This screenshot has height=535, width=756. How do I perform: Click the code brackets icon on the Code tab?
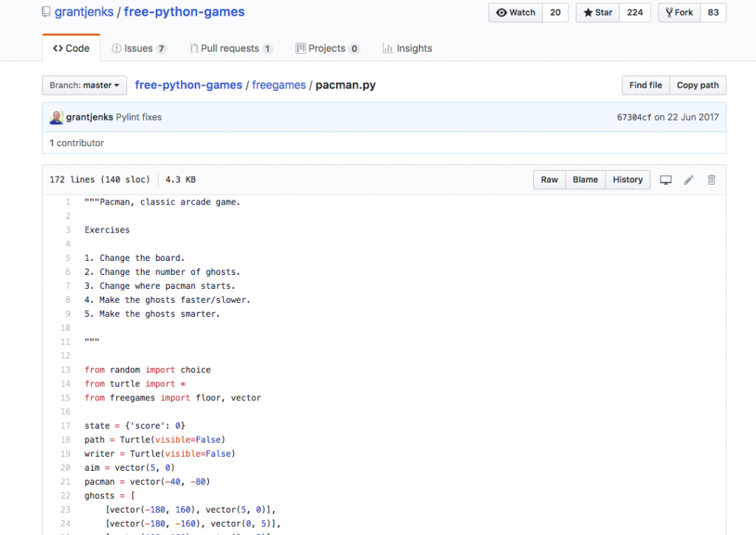[58, 47]
